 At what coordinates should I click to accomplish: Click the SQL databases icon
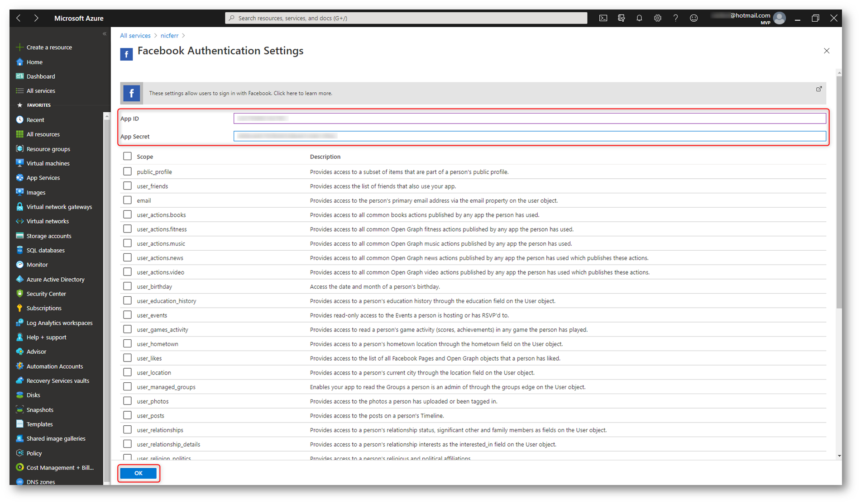tap(19, 250)
